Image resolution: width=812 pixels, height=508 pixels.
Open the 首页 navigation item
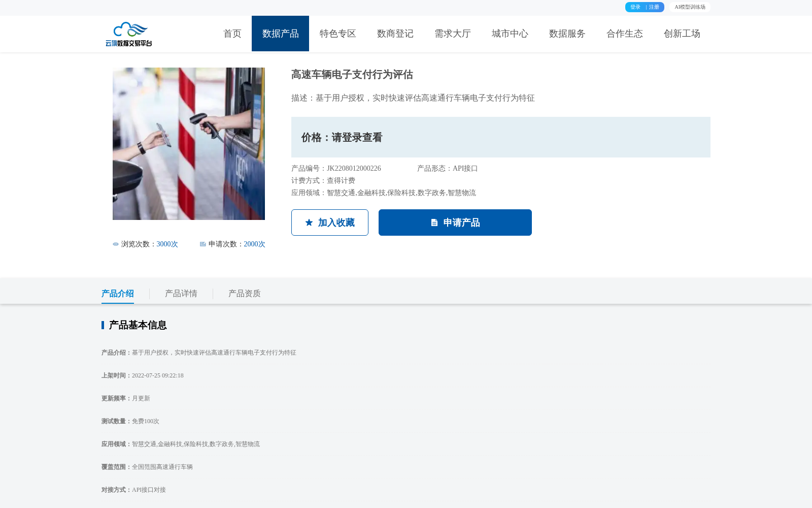pyautogui.click(x=232, y=34)
